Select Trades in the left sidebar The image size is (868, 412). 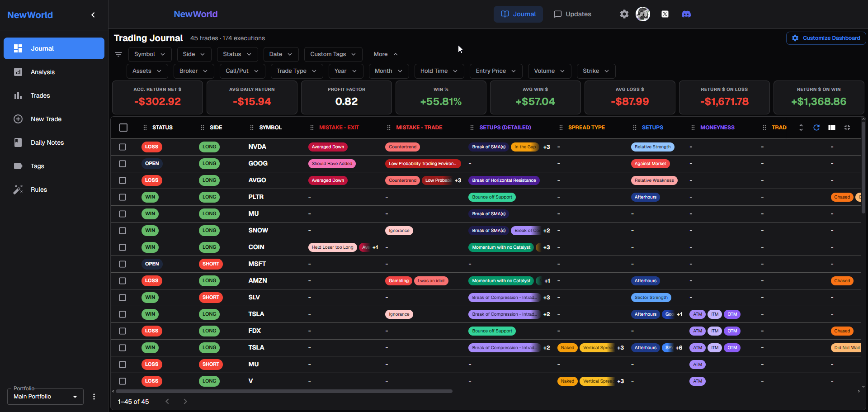[x=40, y=95]
